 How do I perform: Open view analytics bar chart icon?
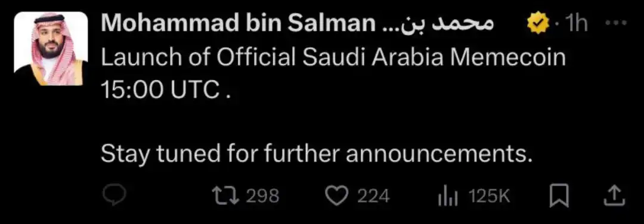coord(447,197)
